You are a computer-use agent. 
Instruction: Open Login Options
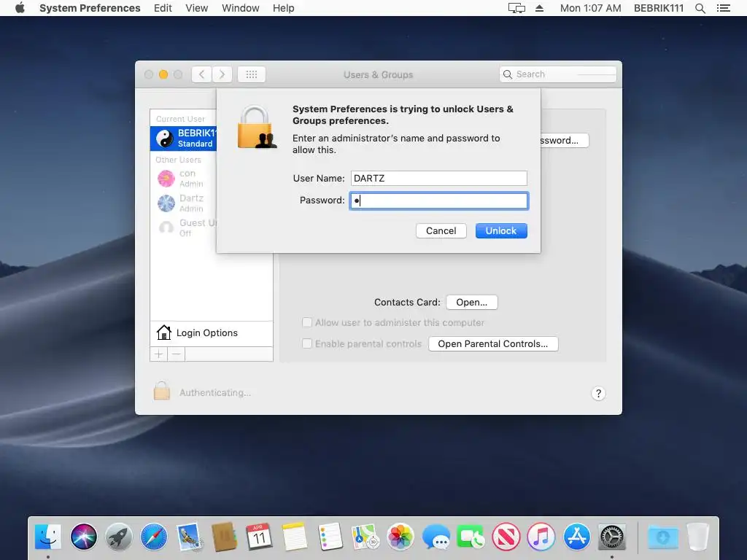pyautogui.click(x=212, y=332)
